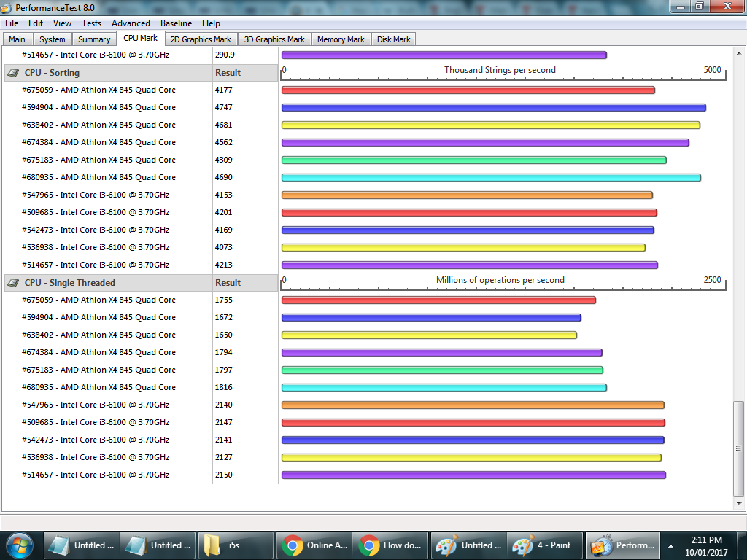Select Sorting row #547965 Intel Core i3-6100
Screen dimensions: 747x560
[x=96, y=195]
